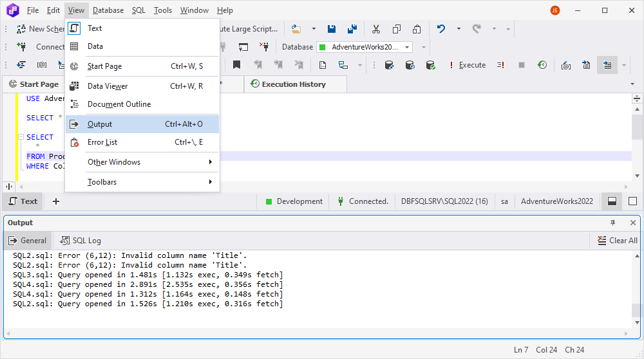
Task: Close the Output panel
Action: [x=633, y=223]
